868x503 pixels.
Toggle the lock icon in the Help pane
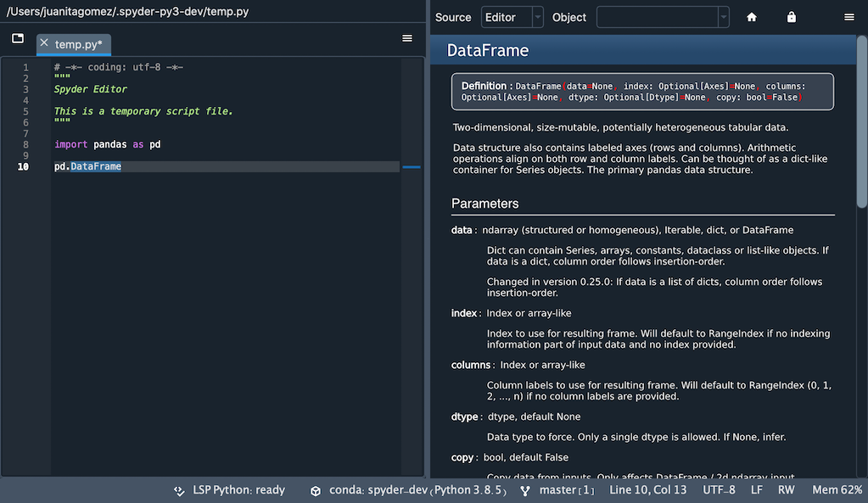(791, 17)
